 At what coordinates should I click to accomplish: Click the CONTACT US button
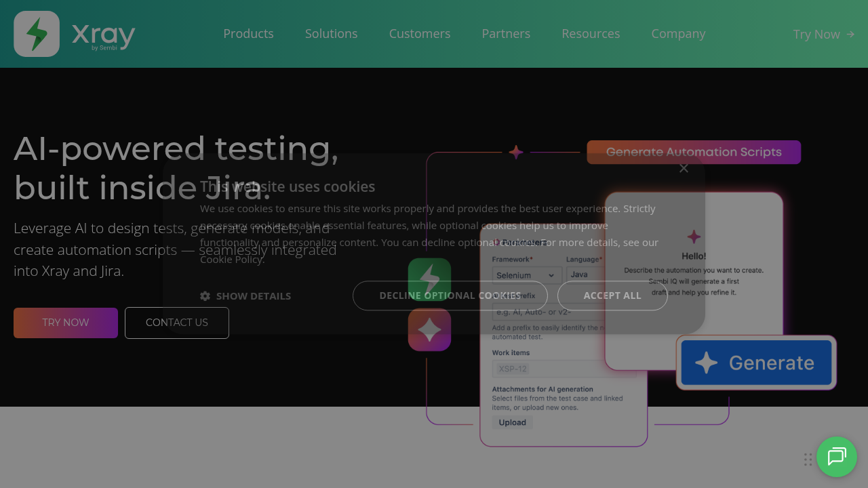[x=177, y=323]
